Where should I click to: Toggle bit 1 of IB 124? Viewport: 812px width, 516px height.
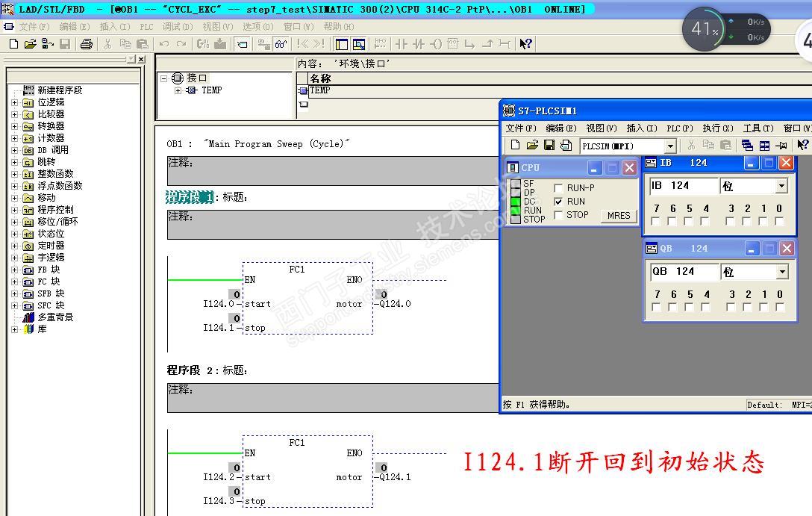click(x=763, y=221)
